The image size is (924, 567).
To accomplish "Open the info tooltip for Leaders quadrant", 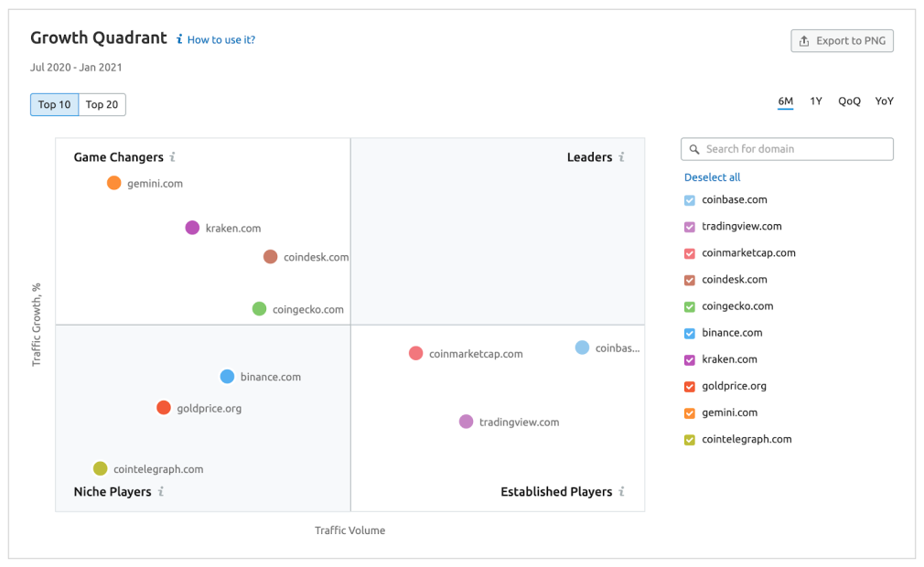I will [x=623, y=157].
